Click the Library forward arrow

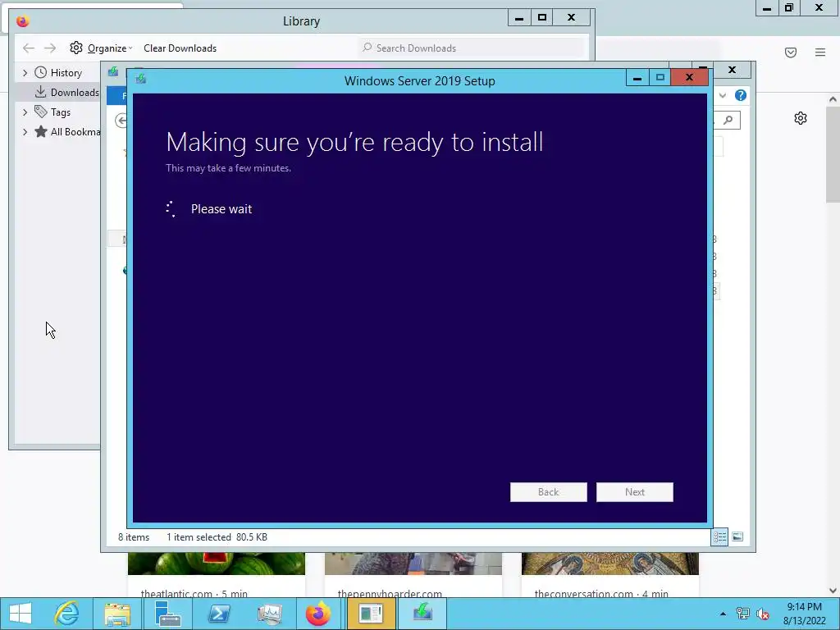pyautogui.click(x=50, y=48)
